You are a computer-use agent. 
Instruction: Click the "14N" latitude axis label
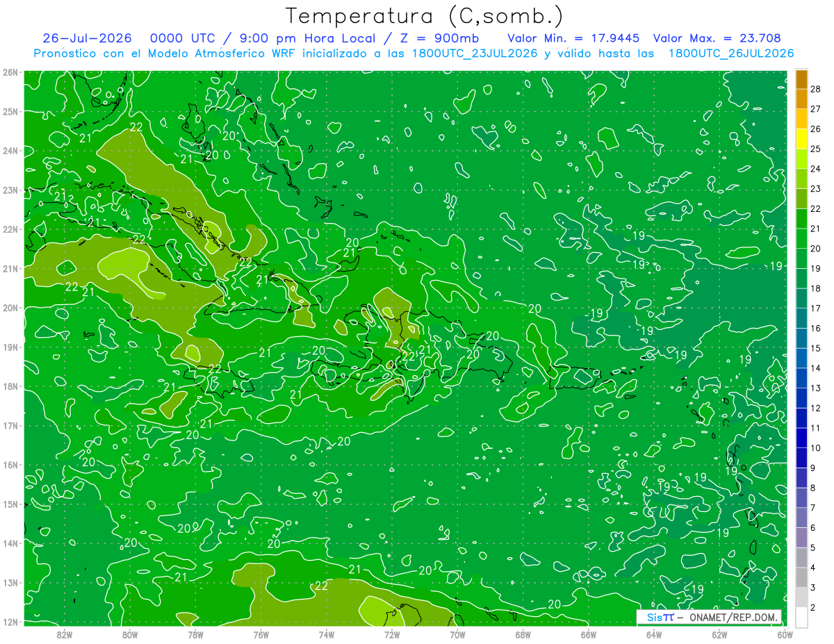10,543
